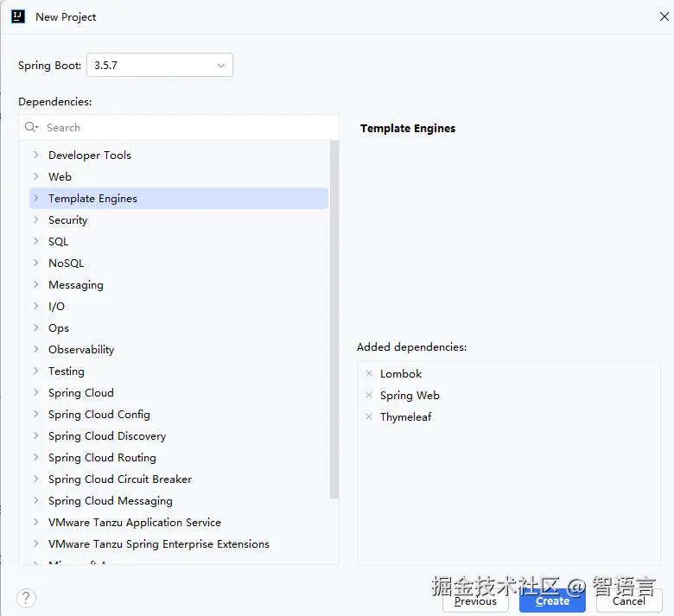This screenshot has height=616, width=674.
Task: Click the Cancel button
Action: pyautogui.click(x=629, y=600)
